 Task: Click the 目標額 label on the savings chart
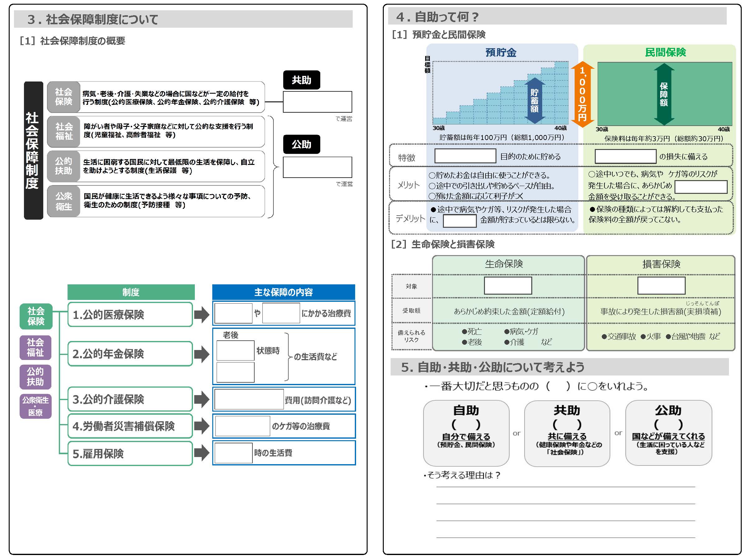coord(428,64)
